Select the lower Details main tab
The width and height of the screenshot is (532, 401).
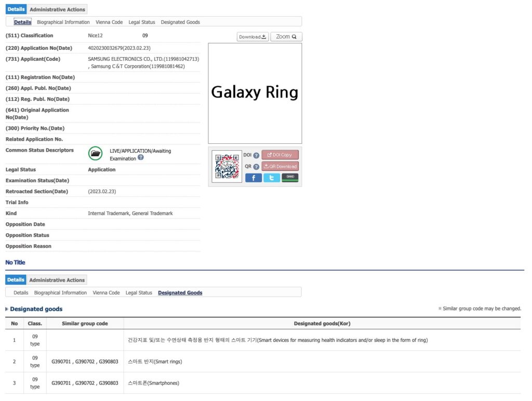pyautogui.click(x=16, y=280)
